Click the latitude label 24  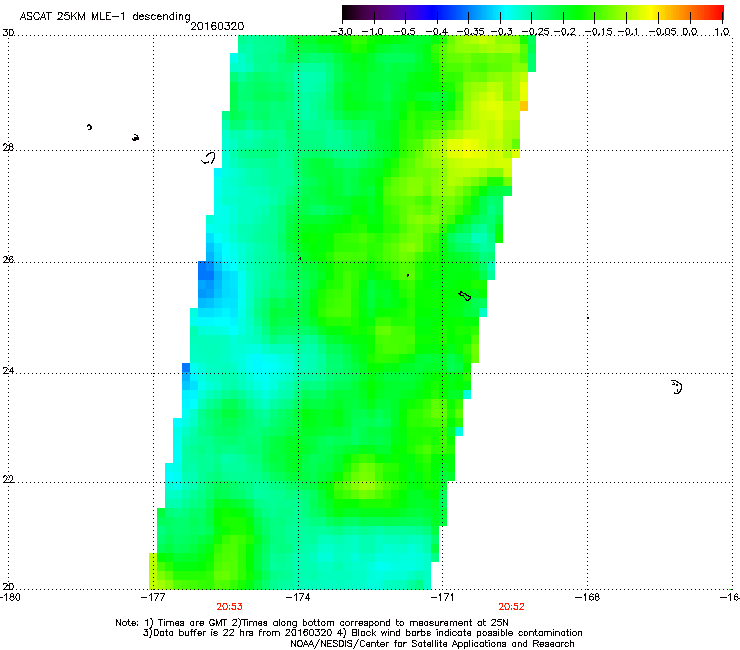pos(8,371)
